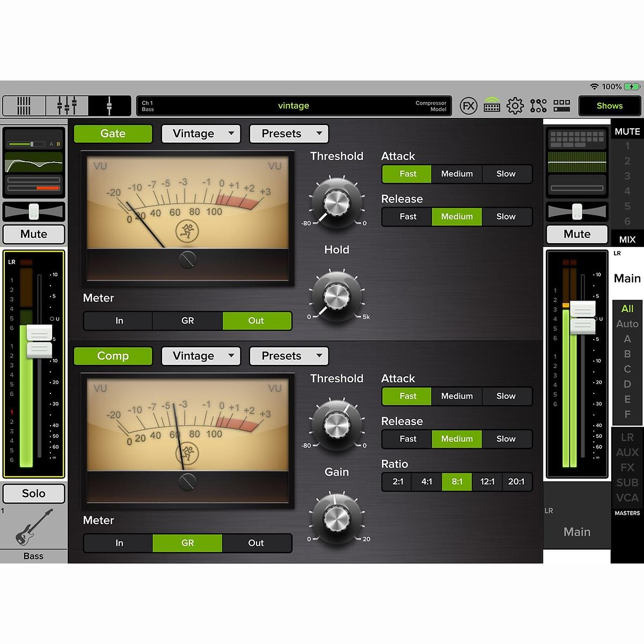Mute the Bass channel
The height and width of the screenshot is (644, 644).
click(34, 234)
